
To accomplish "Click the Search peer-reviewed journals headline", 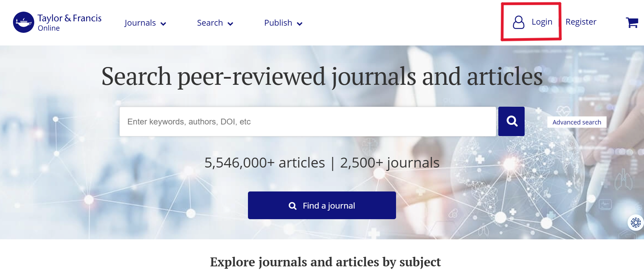I will point(322,77).
